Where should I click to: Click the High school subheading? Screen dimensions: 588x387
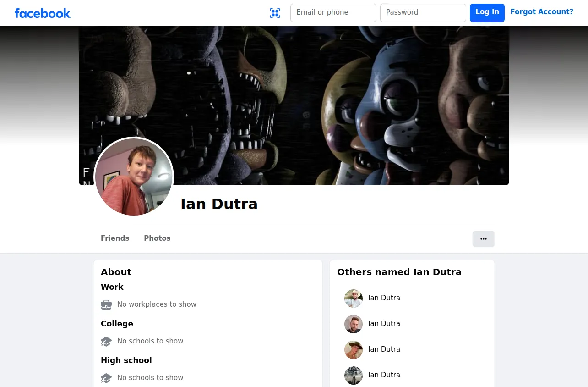point(126,360)
